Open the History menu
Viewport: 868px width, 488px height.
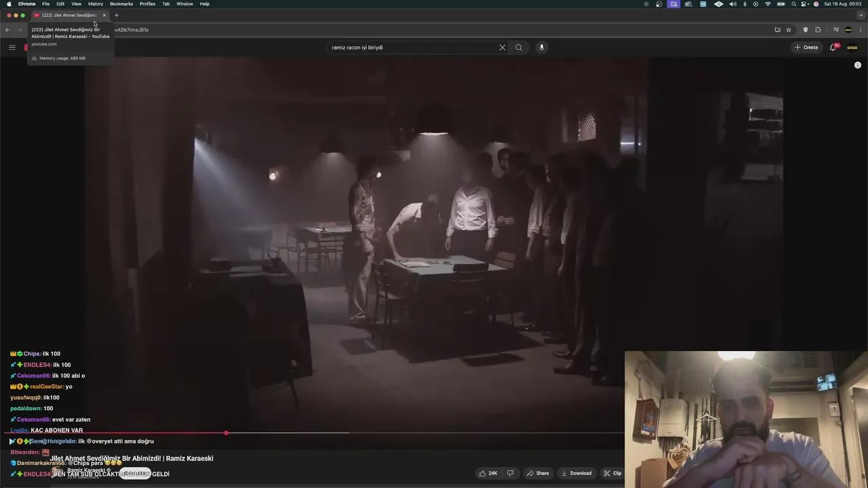coord(96,4)
